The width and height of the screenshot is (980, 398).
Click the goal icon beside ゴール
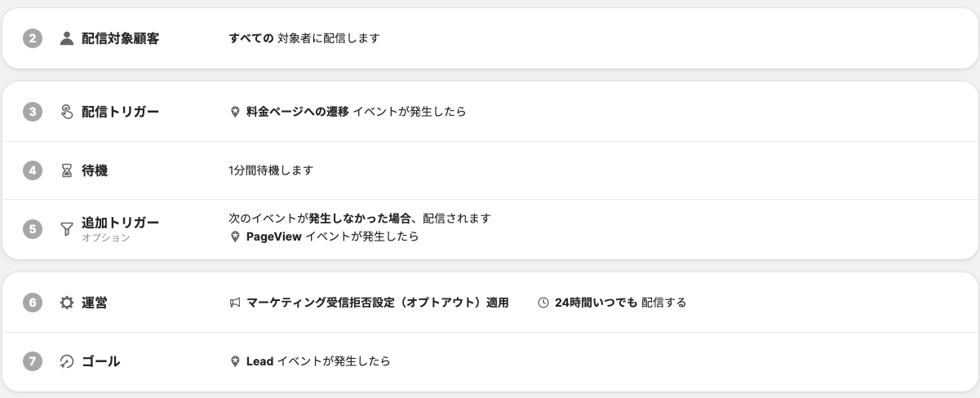coord(67,361)
